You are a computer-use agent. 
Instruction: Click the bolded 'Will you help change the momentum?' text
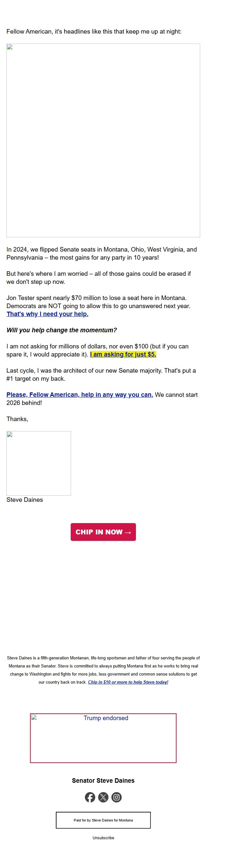(61, 330)
